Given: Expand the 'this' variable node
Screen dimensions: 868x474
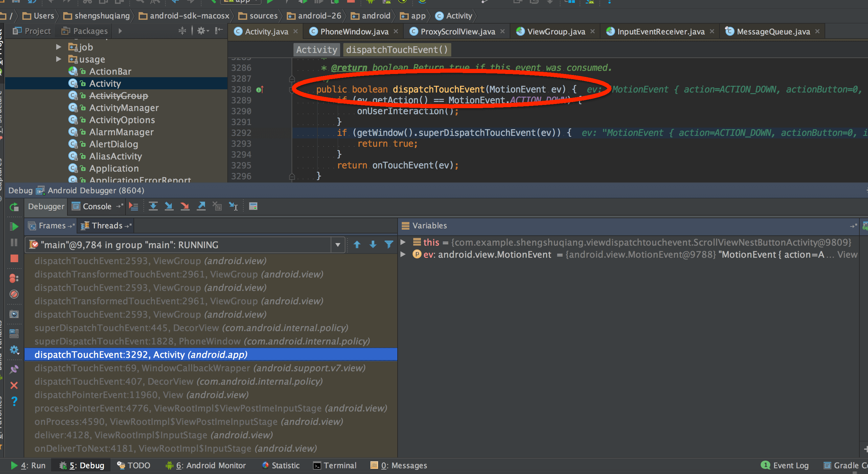Looking at the screenshot, I should [x=403, y=242].
